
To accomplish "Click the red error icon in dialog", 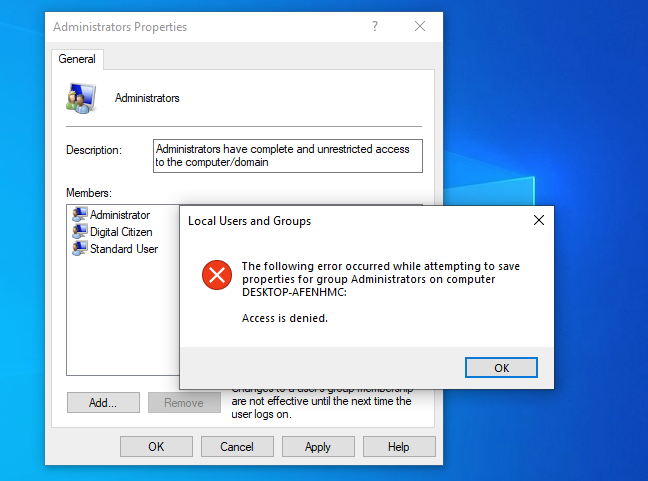I will pos(216,275).
